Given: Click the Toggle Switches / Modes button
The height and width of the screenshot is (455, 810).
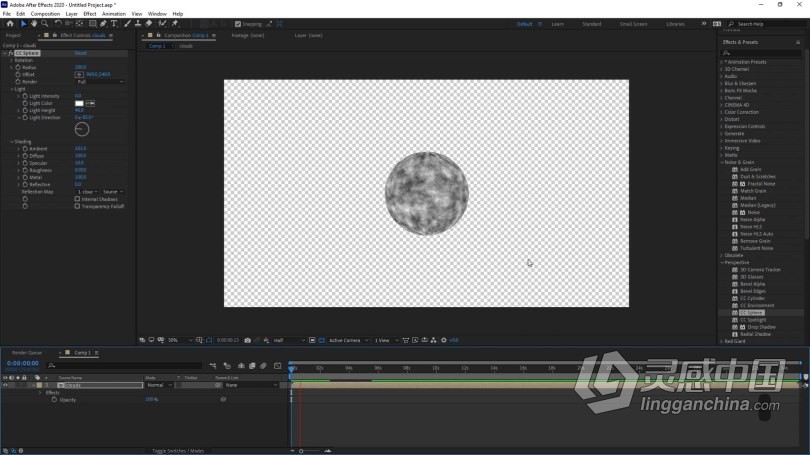Looking at the screenshot, I should point(178,451).
